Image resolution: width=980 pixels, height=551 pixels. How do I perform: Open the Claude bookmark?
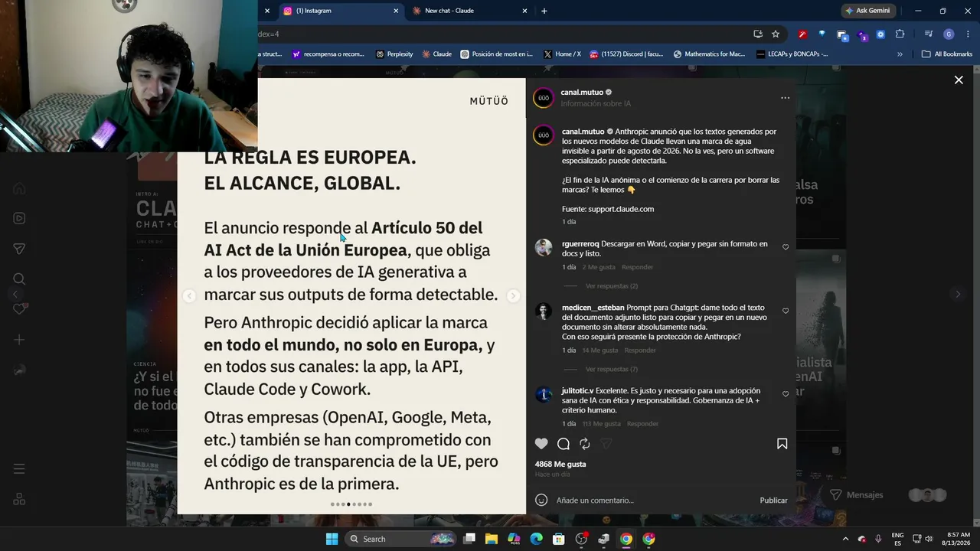(x=436, y=54)
